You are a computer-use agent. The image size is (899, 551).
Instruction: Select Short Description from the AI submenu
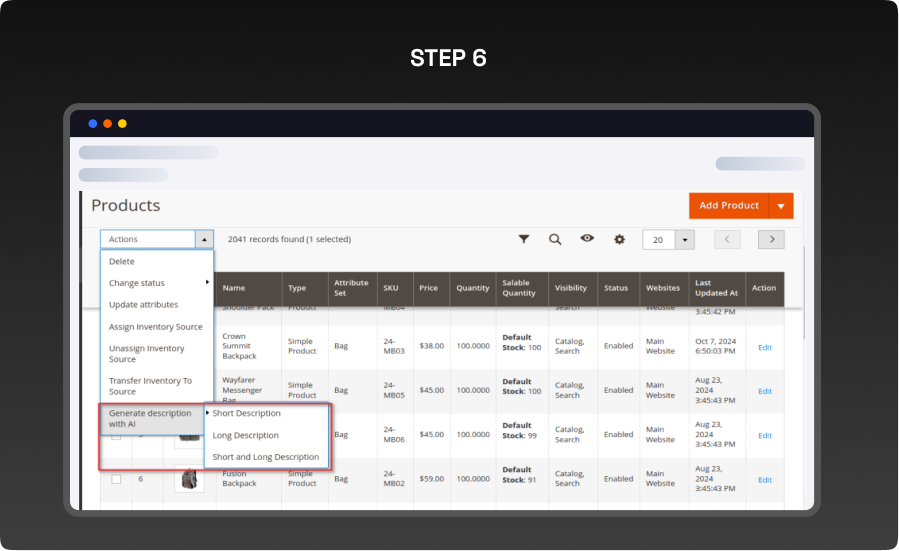pyautogui.click(x=247, y=413)
